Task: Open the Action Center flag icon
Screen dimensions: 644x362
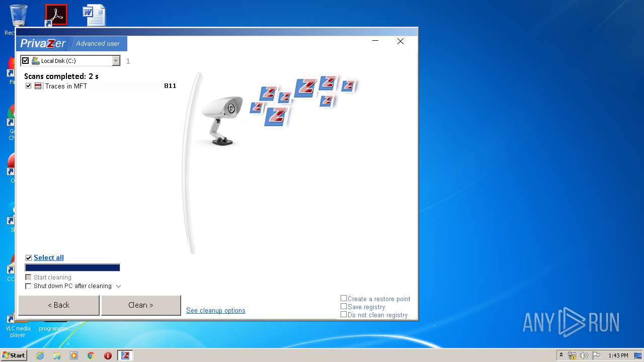Action: 596,355
